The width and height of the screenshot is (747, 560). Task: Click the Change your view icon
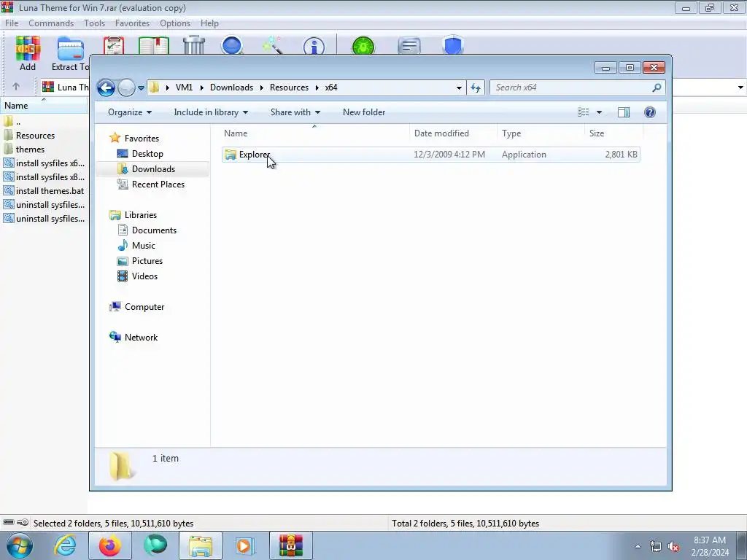point(584,112)
